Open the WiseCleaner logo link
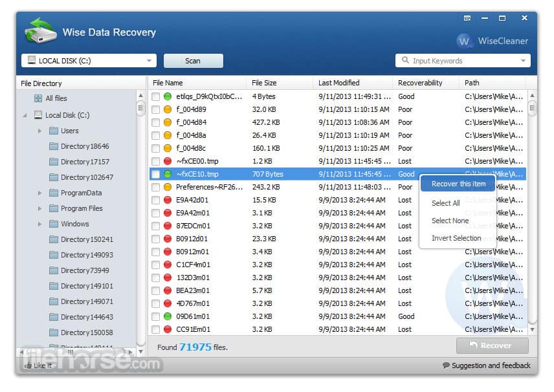554x392 pixels. [x=492, y=41]
